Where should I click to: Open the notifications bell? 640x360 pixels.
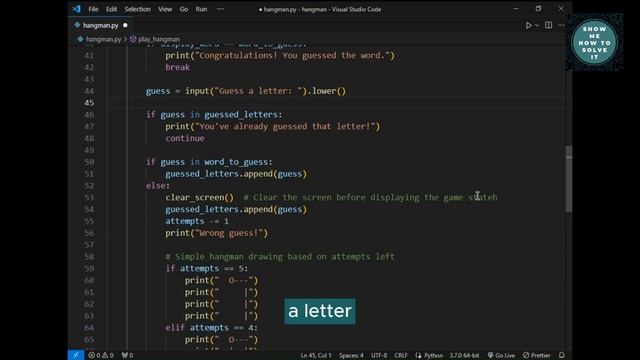coord(562,356)
